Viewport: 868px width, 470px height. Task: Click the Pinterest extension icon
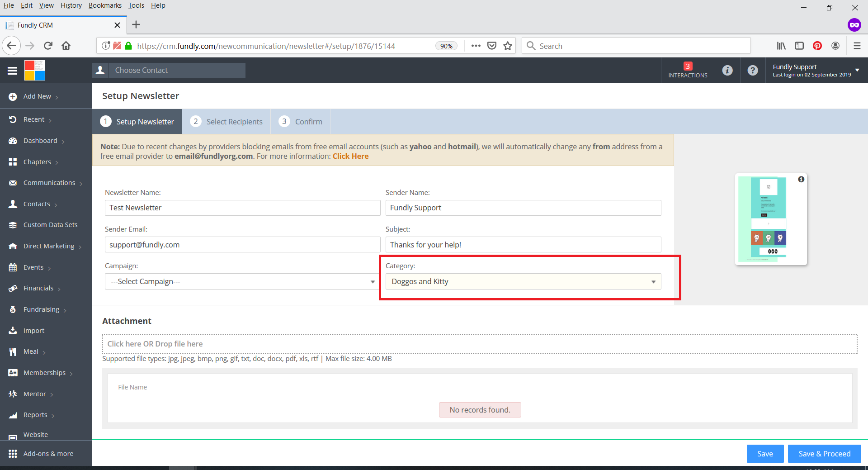[x=817, y=46]
